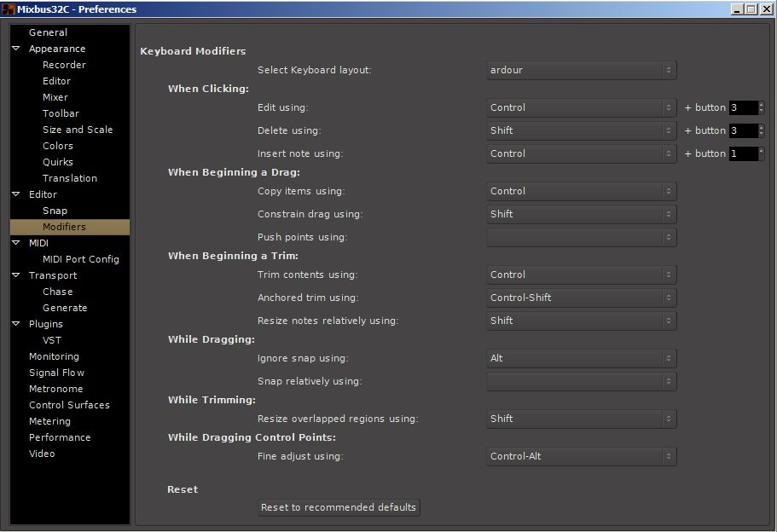777x532 pixels.
Task: Open the keyboard layout dropdown showing ardour
Action: (x=582, y=71)
